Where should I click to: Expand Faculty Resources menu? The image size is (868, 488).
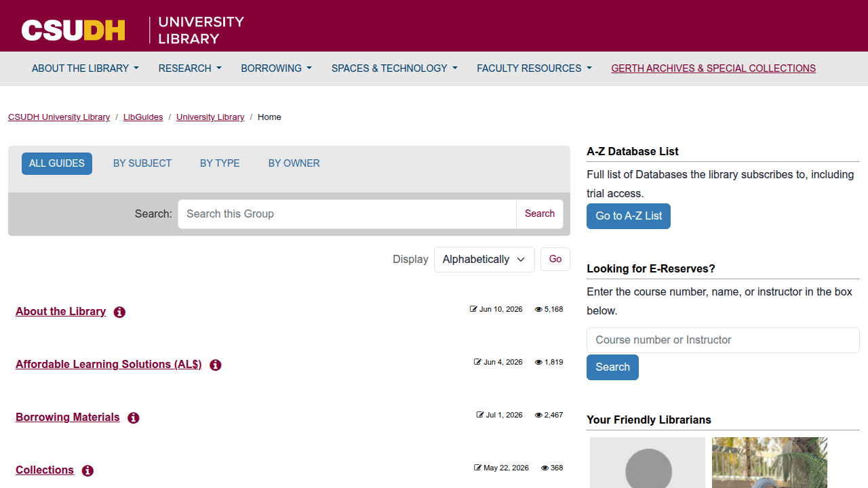click(534, 68)
